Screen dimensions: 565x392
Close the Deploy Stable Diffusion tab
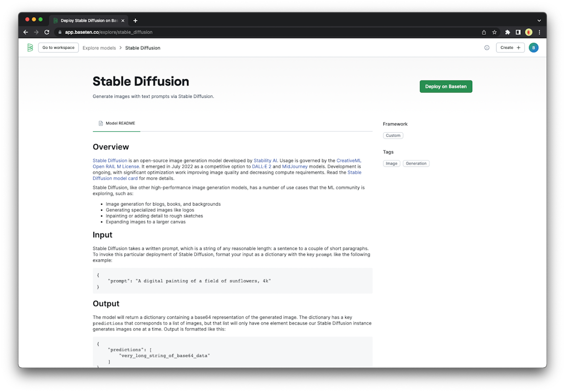(x=123, y=21)
